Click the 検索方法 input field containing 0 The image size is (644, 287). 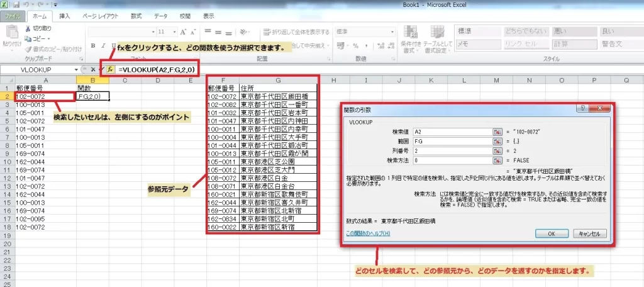[x=453, y=160]
